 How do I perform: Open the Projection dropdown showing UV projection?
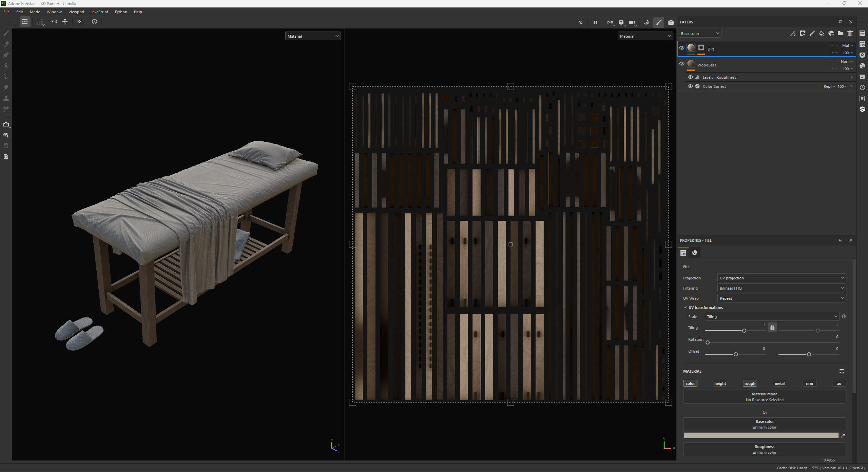[781, 278]
